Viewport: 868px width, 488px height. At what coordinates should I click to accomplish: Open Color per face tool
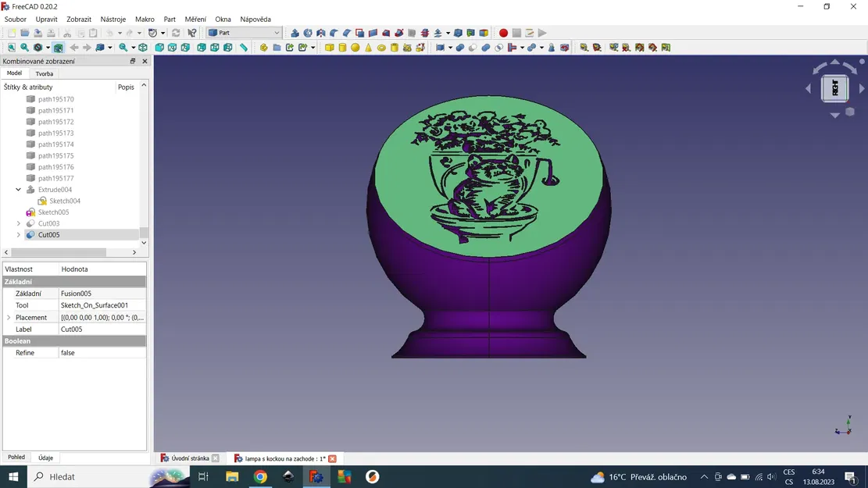tap(484, 33)
